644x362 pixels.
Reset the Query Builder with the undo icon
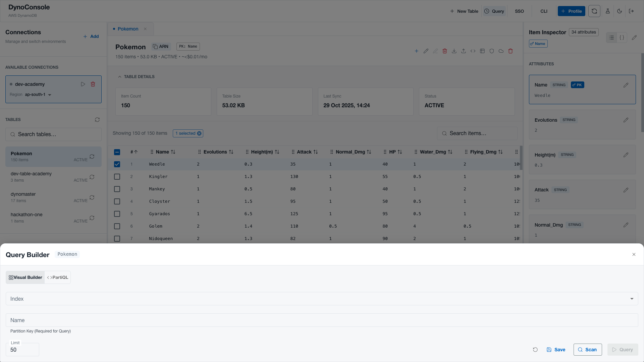pyautogui.click(x=535, y=350)
